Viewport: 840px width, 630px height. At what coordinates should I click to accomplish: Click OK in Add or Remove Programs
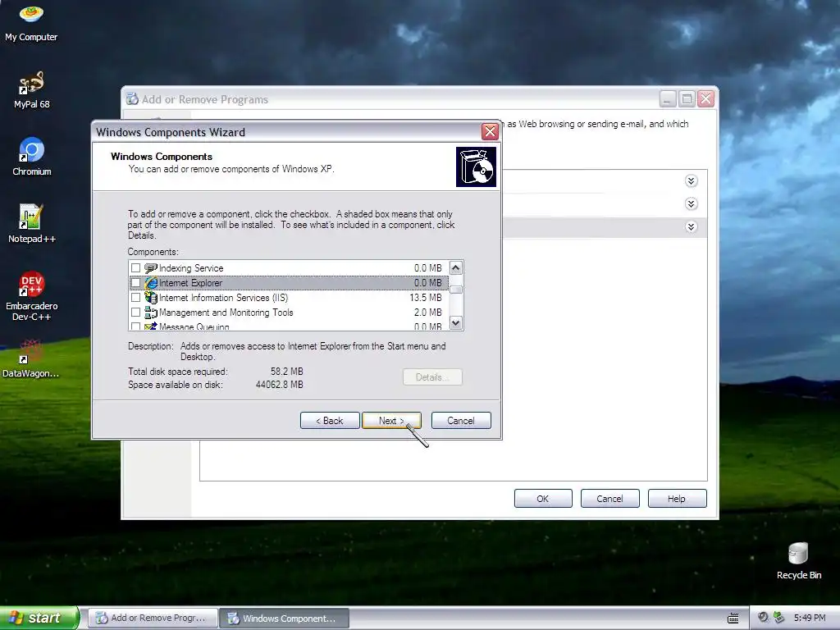pos(543,498)
